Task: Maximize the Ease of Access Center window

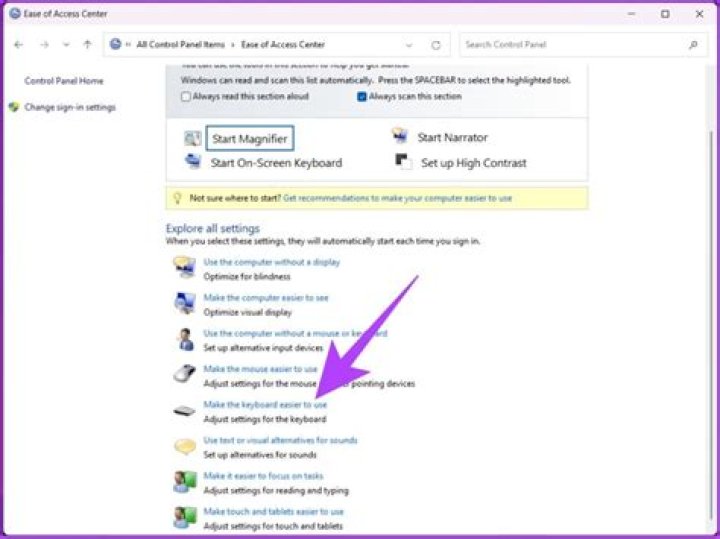Action: pyautogui.click(x=665, y=14)
